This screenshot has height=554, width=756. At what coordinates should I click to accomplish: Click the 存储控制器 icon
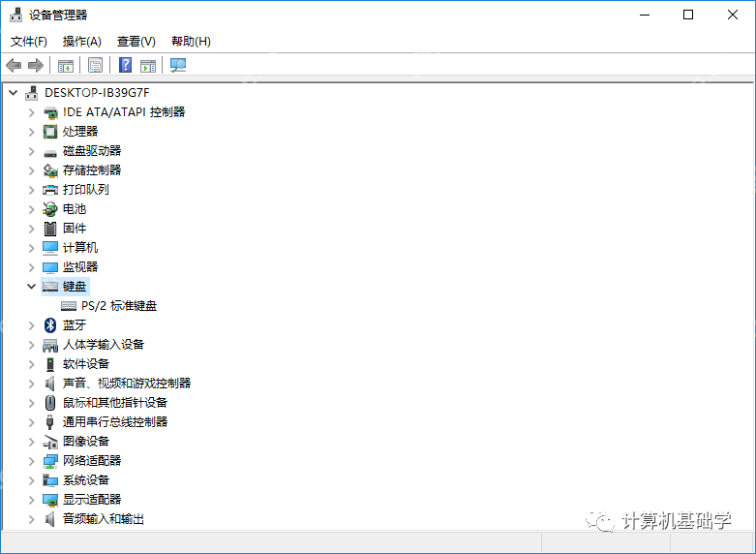click(x=50, y=170)
